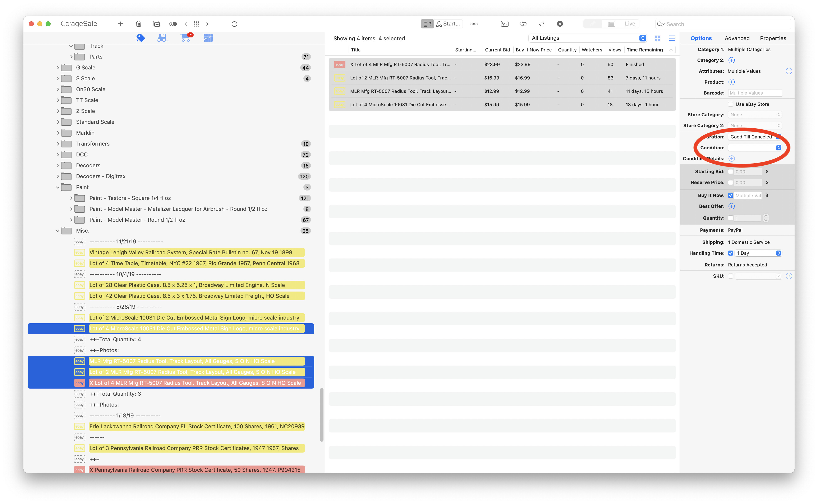Open the blue price tag listings section
Image resolution: width=818 pixels, height=504 pixels.
pos(140,38)
